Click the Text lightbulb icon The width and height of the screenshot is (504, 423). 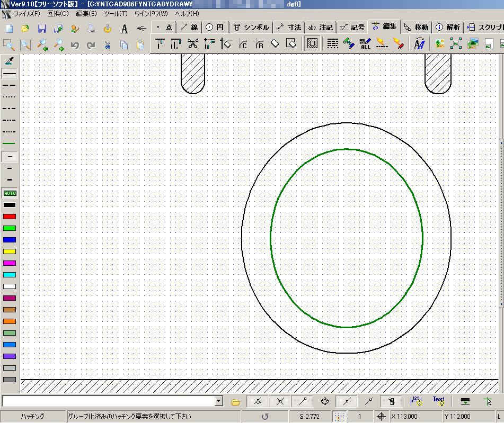438,401
